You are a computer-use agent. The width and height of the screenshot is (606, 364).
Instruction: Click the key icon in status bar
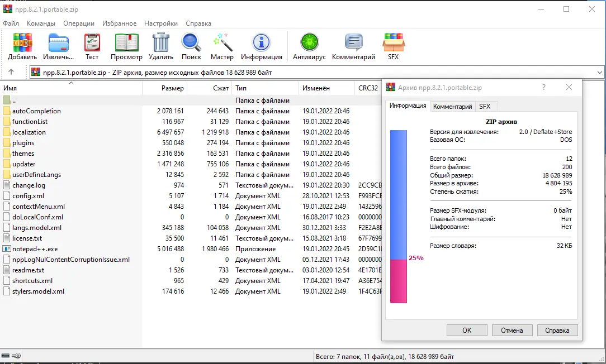[16, 356]
